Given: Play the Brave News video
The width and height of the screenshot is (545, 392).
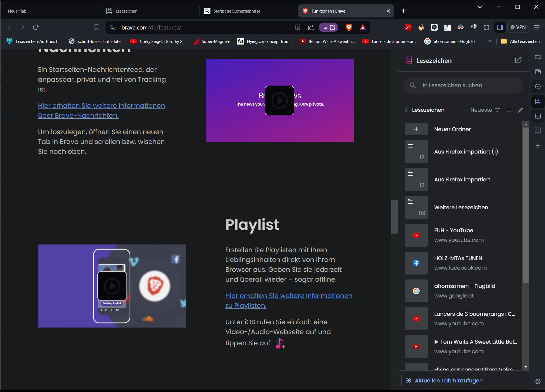Looking at the screenshot, I should [x=280, y=101].
